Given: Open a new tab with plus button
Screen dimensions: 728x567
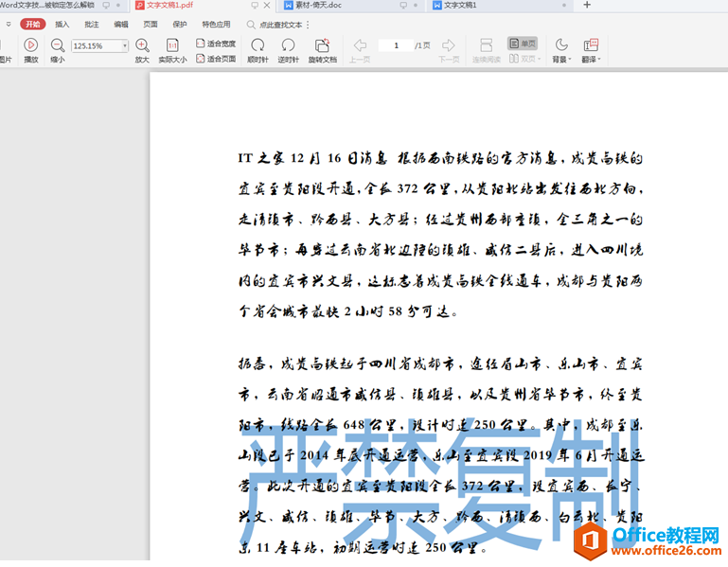Looking at the screenshot, I should point(587,5).
